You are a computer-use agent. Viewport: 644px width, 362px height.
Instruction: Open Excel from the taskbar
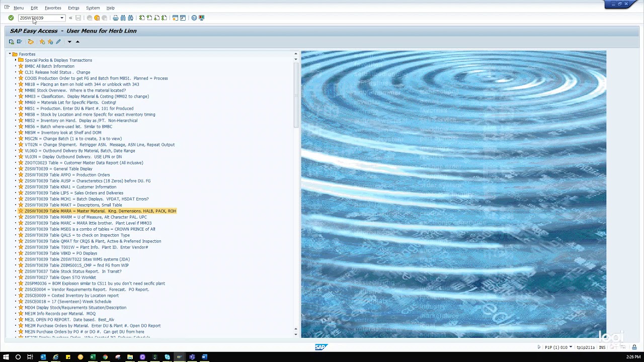(x=93, y=357)
